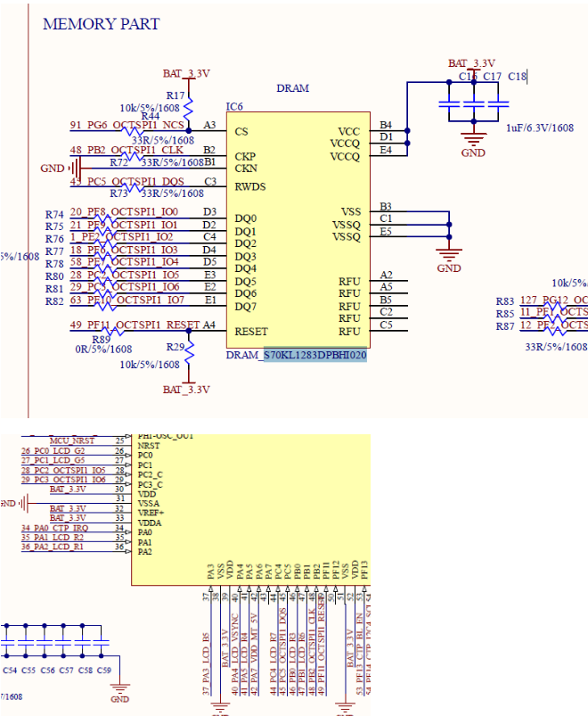This screenshot has height=716, width=588.
Task: Select resistor designator R17
Action: pos(176,95)
